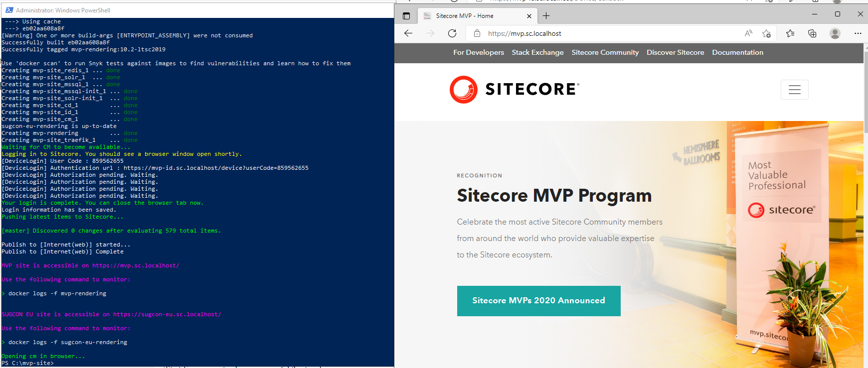868x368 pixels.
Task: Click the padlock site info icon
Action: [477, 33]
